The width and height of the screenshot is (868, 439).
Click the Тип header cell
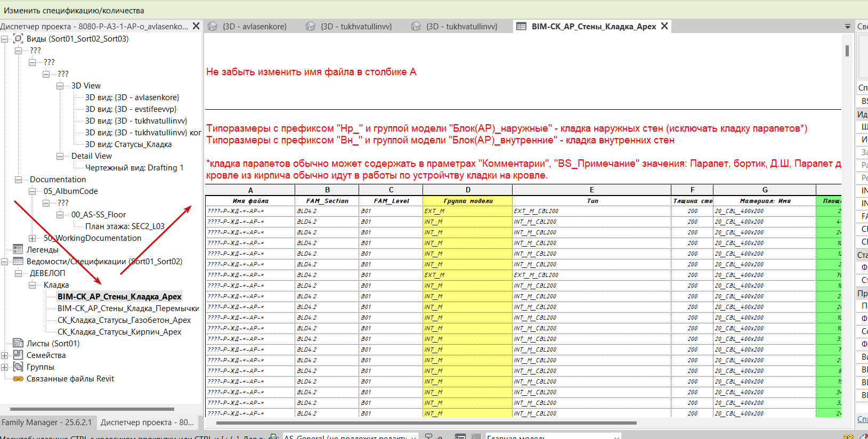pos(592,201)
